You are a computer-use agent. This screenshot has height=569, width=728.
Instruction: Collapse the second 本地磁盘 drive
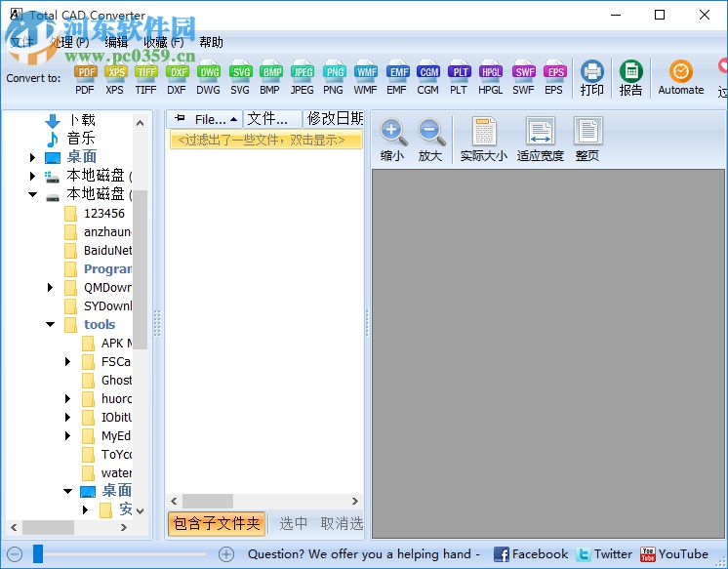pyautogui.click(x=32, y=194)
